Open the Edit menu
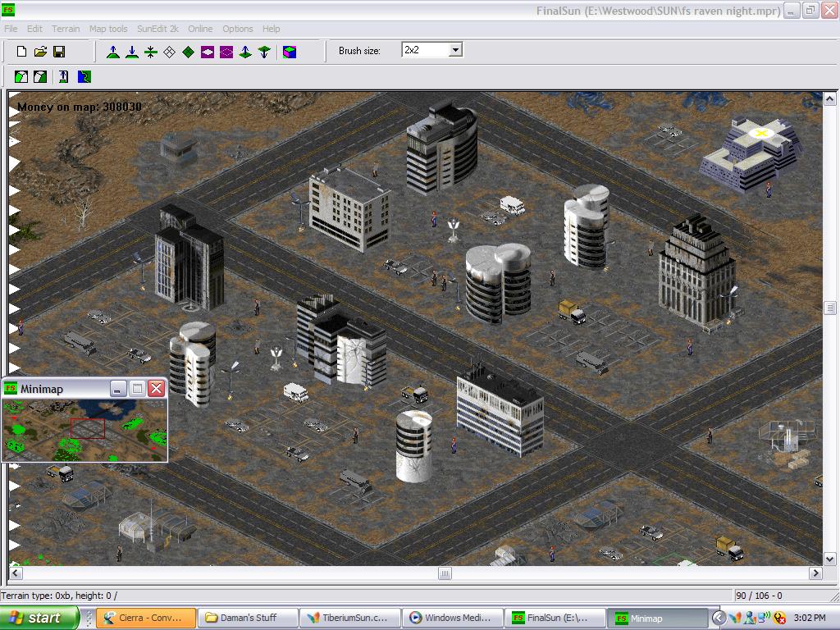840x630 pixels. pos(34,29)
